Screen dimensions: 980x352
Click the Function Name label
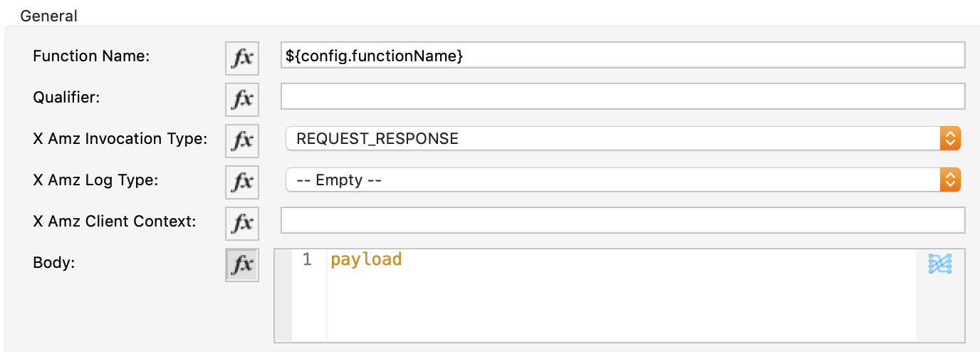pyautogui.click(x=91, y=56)
